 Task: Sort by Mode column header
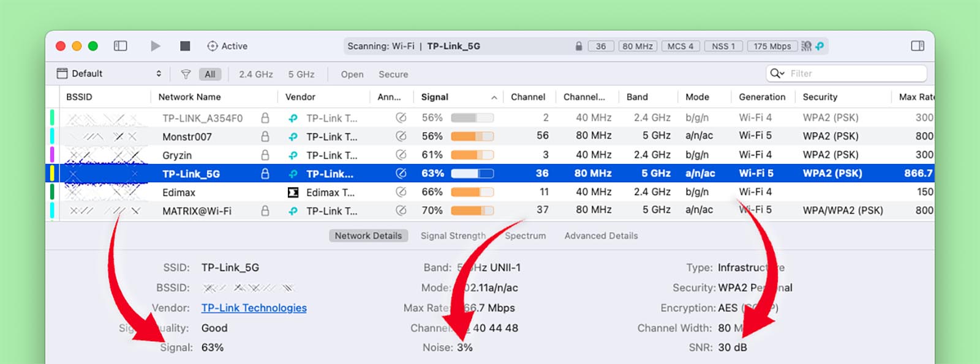[x=697, y=97]
